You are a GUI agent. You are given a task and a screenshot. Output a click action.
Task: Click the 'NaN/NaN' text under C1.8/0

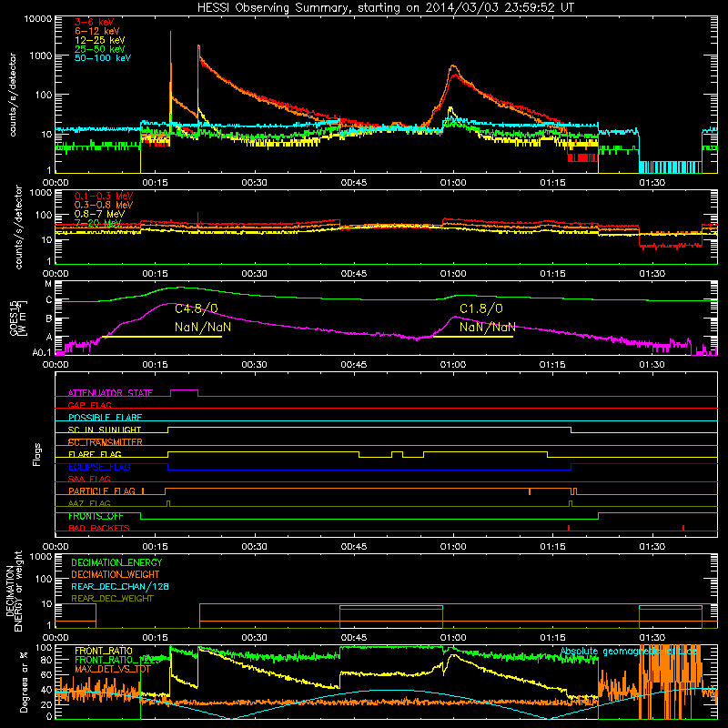[x=488, y=328]
